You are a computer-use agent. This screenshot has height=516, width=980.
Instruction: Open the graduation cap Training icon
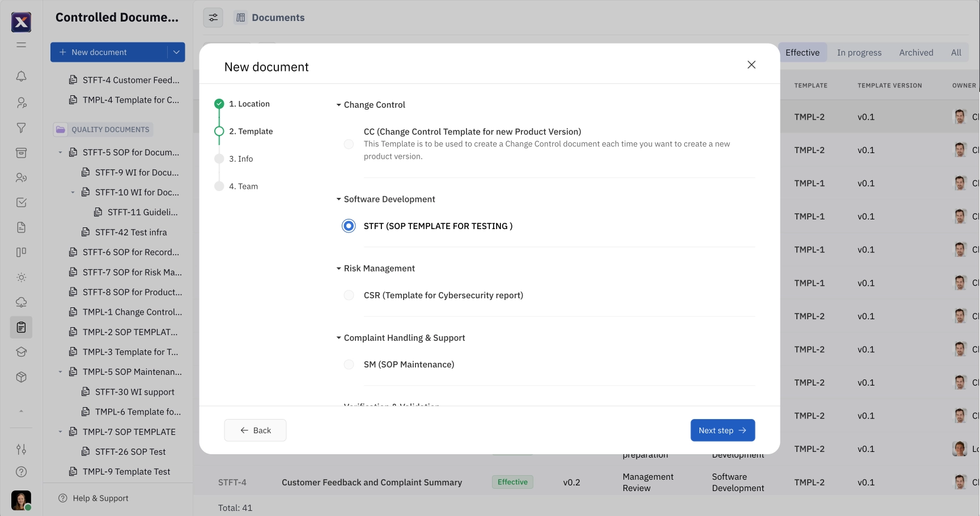pos(21,352)
